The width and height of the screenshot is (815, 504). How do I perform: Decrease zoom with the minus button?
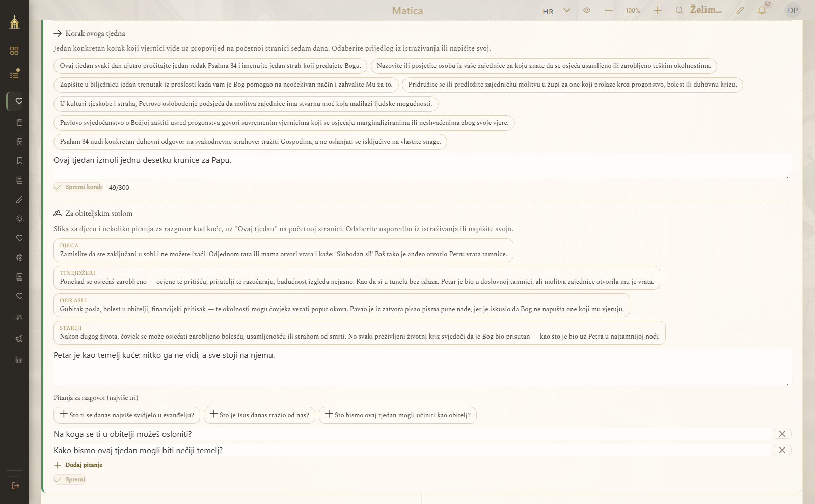tap(609, 10)
